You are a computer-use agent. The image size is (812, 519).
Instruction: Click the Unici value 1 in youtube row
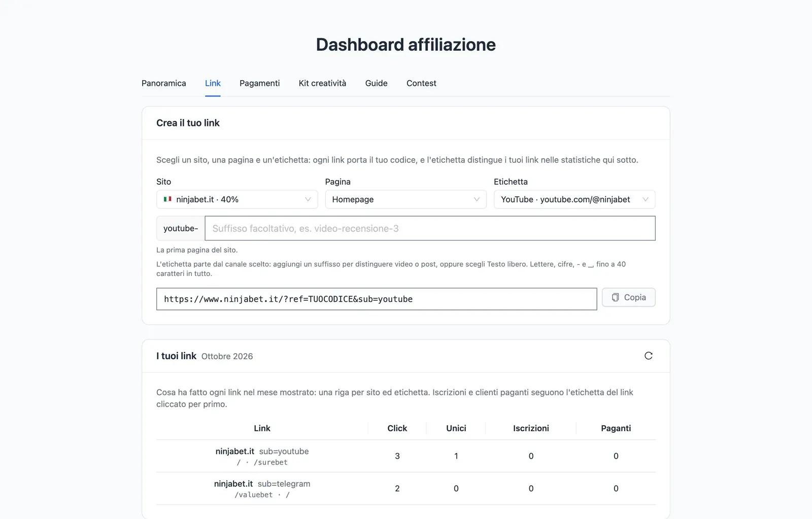pos(456,456)
